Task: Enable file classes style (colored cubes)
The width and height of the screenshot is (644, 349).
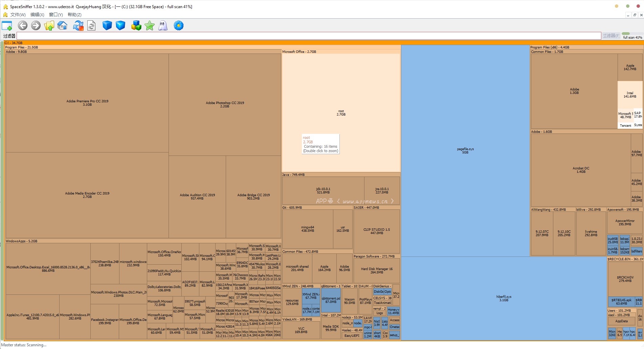Action: tap(136, 25)
